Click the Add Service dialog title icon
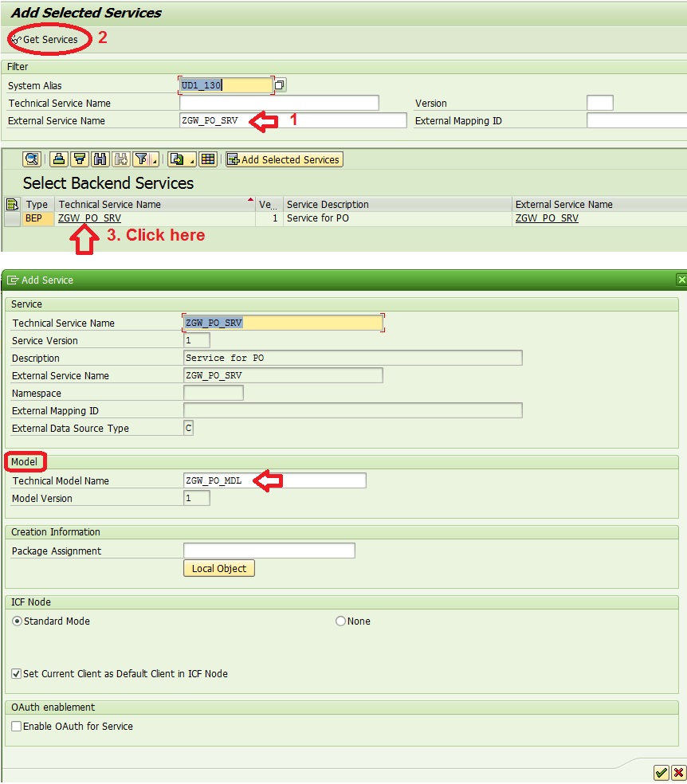Viewport: 687px width, 784px height. click(13, 280)
